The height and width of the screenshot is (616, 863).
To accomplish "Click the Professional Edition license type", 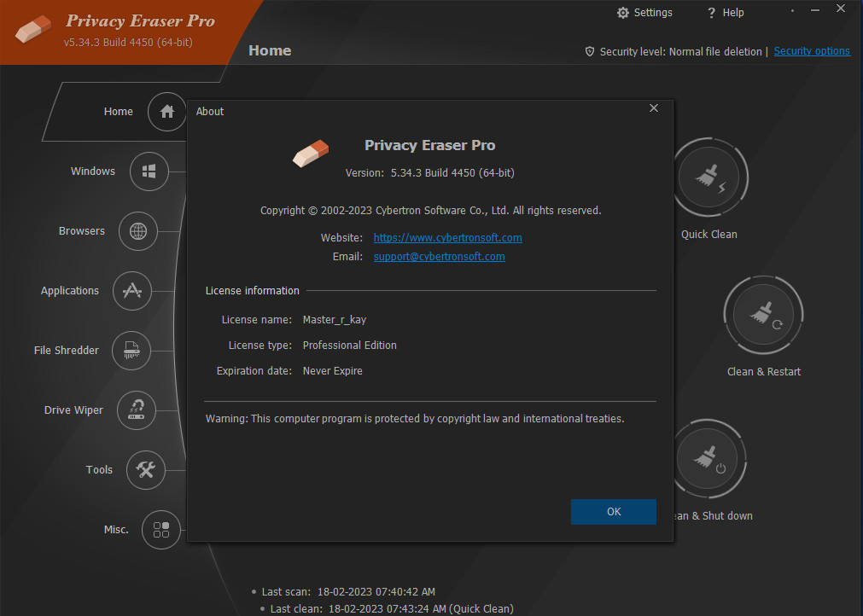I will point(349,346).
